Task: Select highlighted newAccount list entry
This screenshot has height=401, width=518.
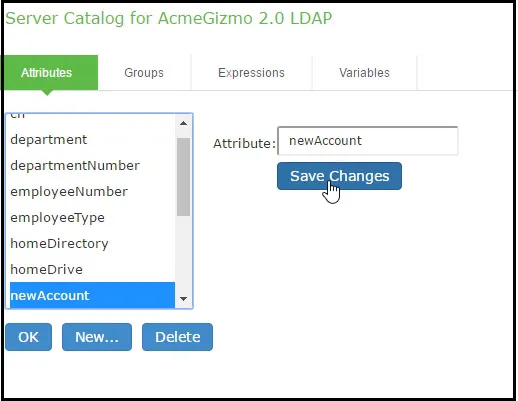Action: pos(92,295)
